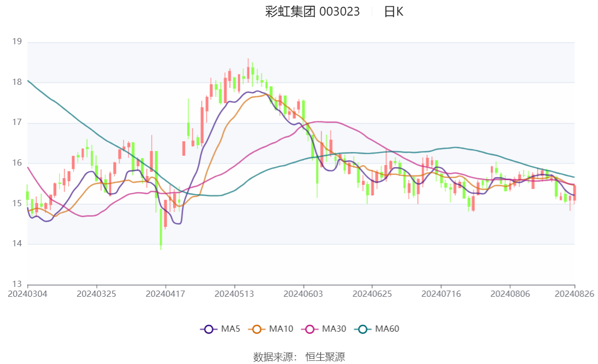This screenshot has width=598, height=364.
Task: Click the orange MA10 legend marker icon
Action: [257, 329]
